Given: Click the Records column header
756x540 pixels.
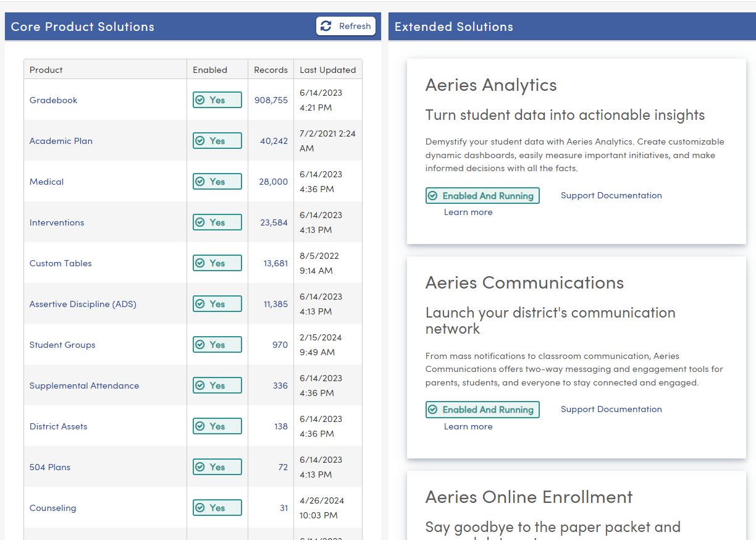Looking at the screenshot, I should coord(271,70).
